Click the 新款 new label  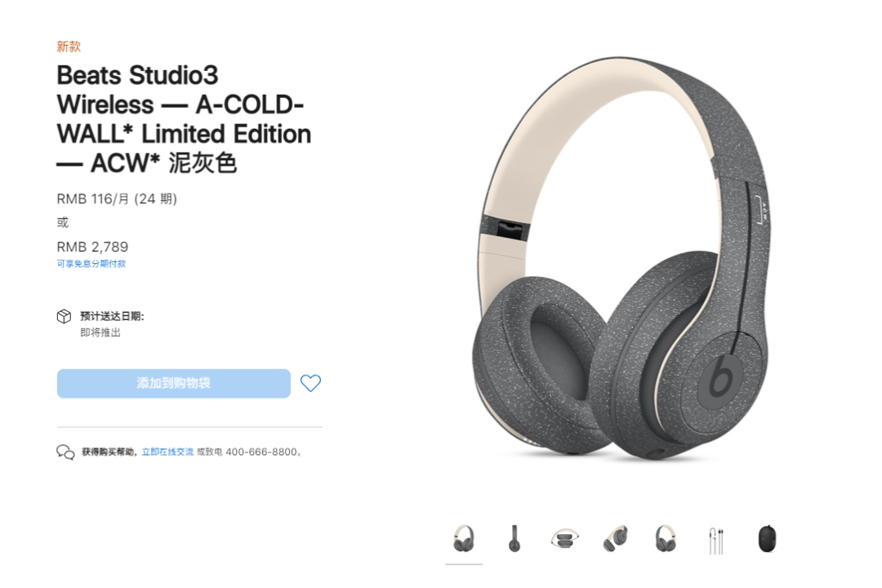[69, 46]
